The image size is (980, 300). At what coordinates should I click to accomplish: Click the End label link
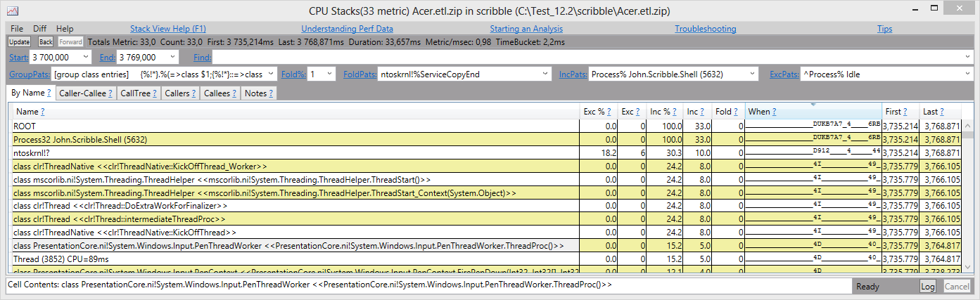coord(108,58)
